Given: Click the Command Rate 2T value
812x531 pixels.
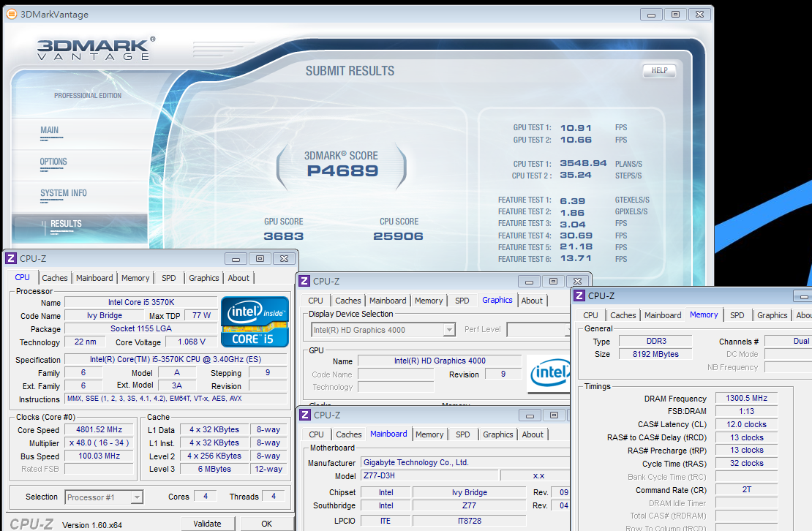Looking at the screenshot, I should [746, 489].
